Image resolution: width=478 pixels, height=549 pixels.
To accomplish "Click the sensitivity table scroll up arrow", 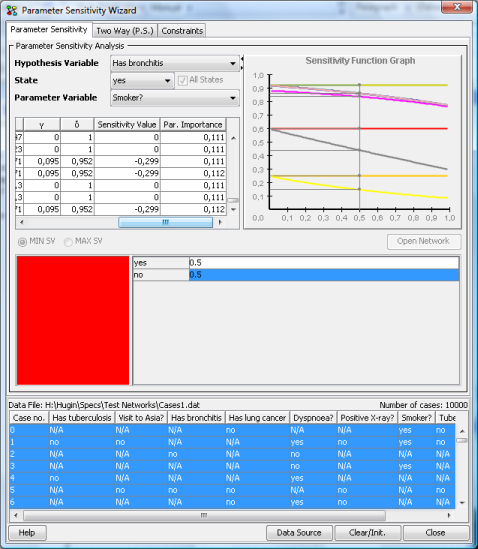I will (x=233, y=138).
